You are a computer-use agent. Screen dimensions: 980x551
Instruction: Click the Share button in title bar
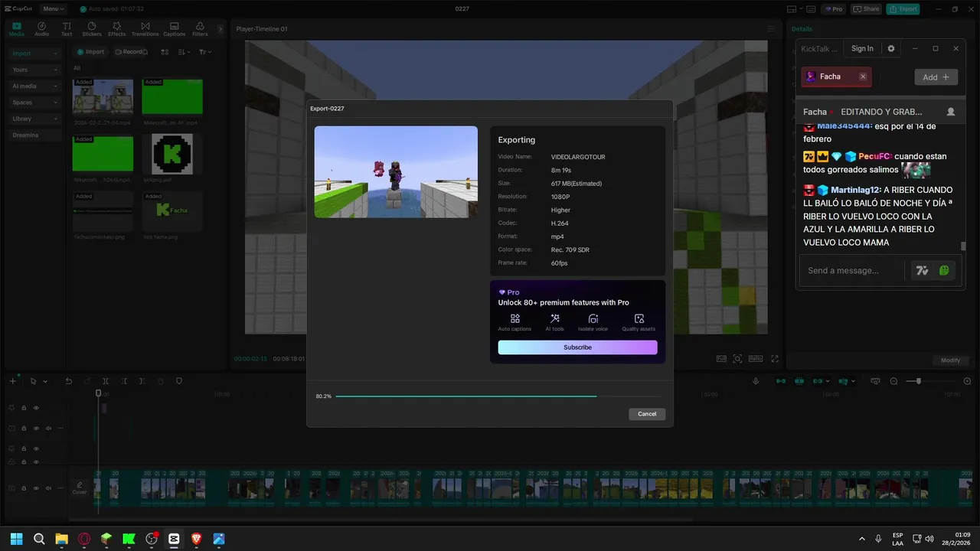click(866, 8)
